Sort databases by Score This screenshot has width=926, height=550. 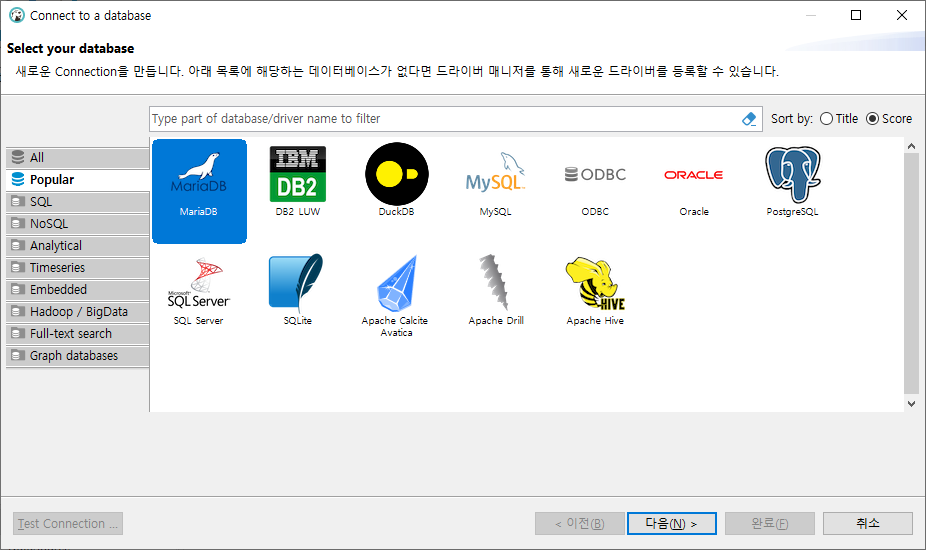point(889,119)
